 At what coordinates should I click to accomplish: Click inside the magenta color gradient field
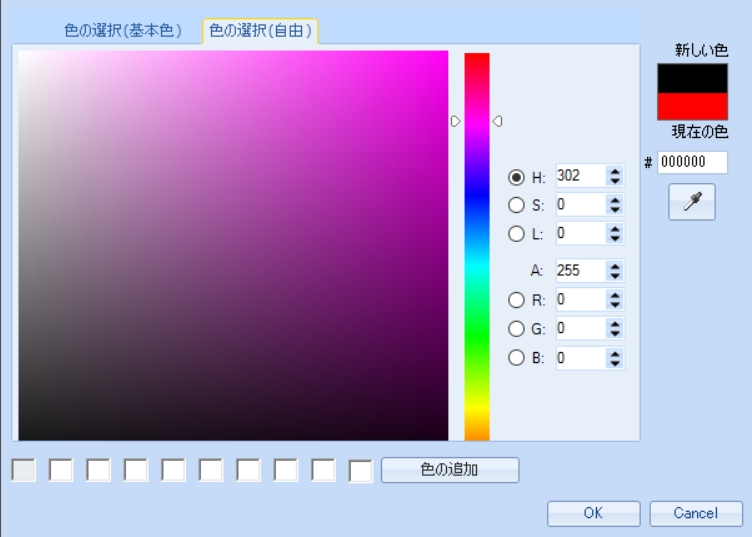(x=233, y=245)
